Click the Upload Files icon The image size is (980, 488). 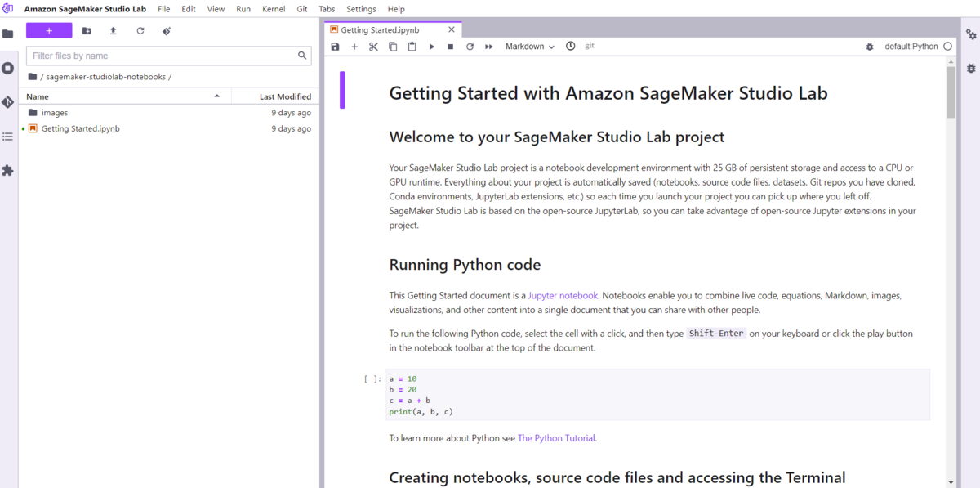pyautogui.click(x=113, y=31)
